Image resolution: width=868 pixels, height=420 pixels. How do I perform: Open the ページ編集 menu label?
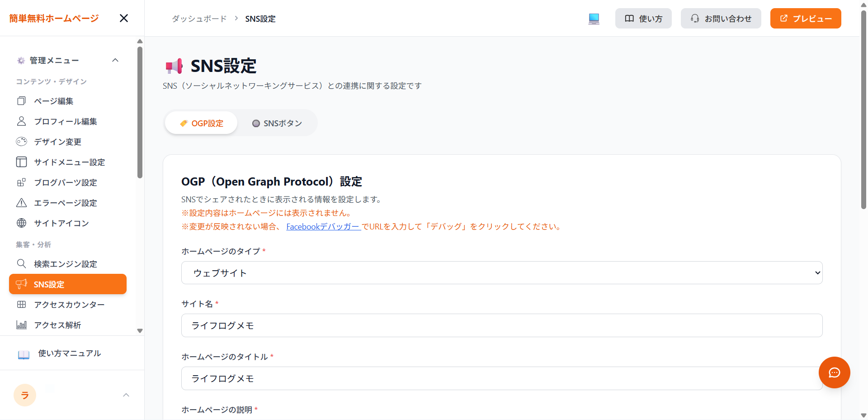click(54, 101)
